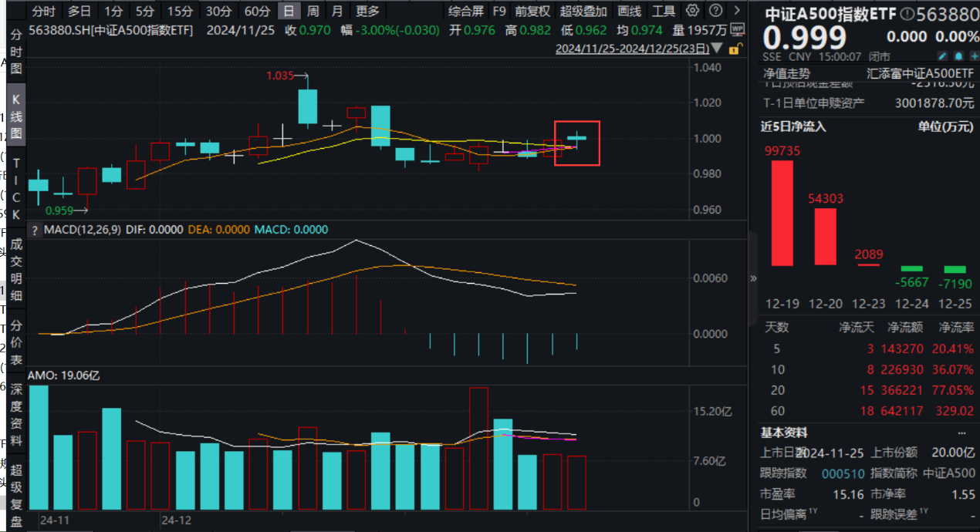Expand 更多 period options
The image size is (980, 532).
pyautogui.click(x=367, y=11)
